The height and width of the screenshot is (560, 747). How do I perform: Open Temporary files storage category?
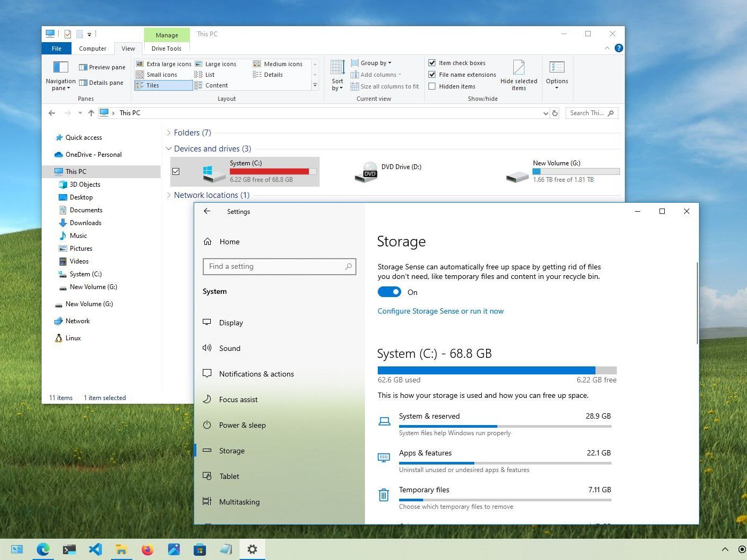tap(494, 498)
